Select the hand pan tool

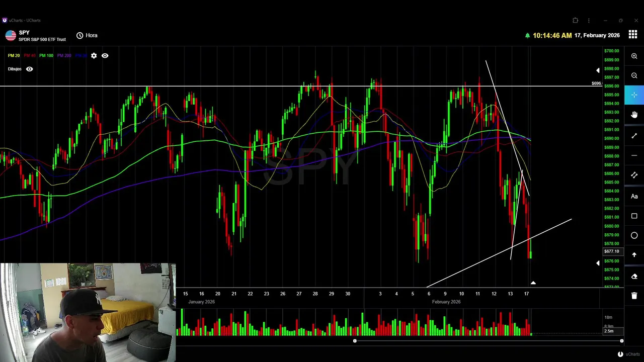coord(634,115)
